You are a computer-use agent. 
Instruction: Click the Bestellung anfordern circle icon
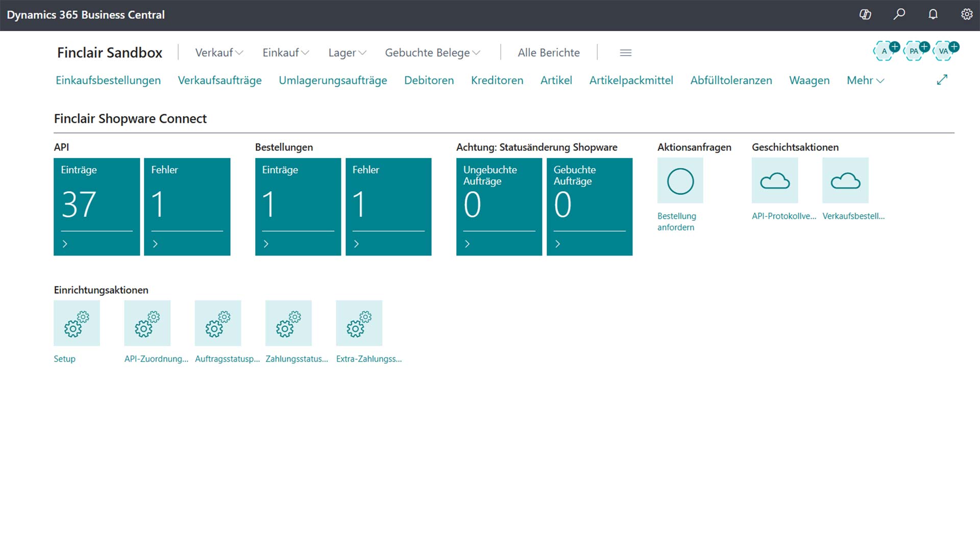[680, 181]
